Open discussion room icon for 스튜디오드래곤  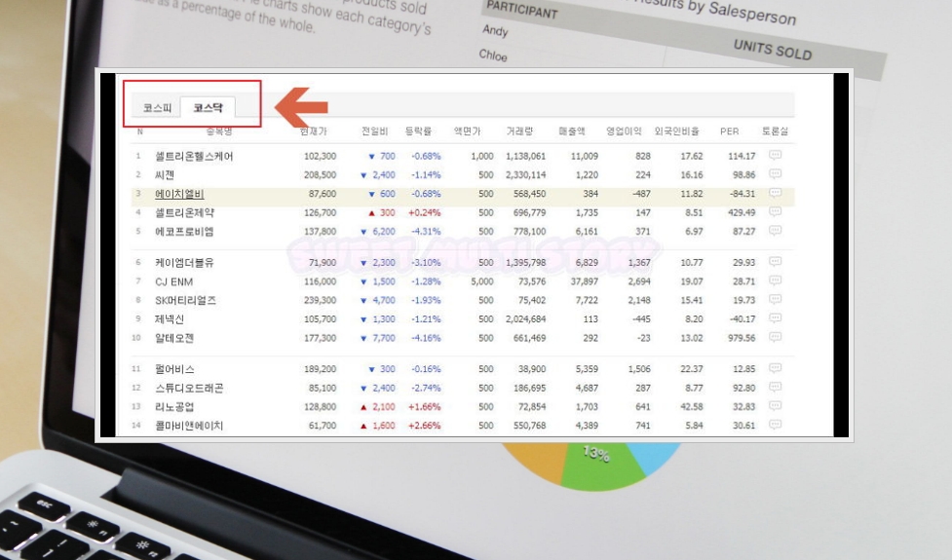point(775,387)
